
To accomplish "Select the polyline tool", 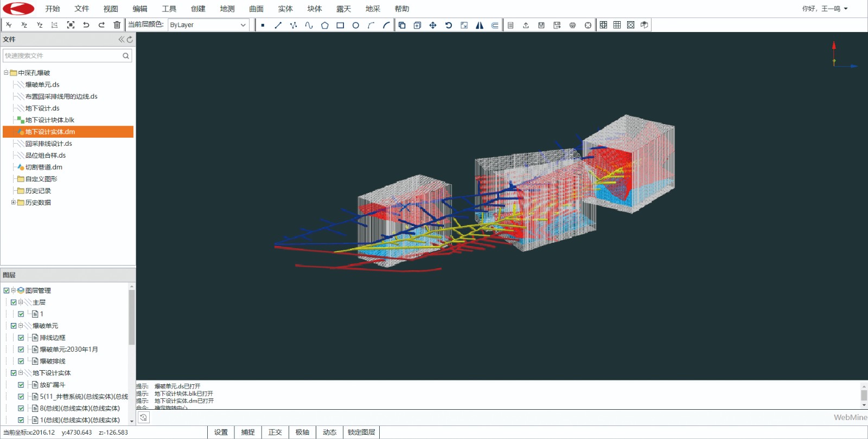I will click(x=293, y=25).
